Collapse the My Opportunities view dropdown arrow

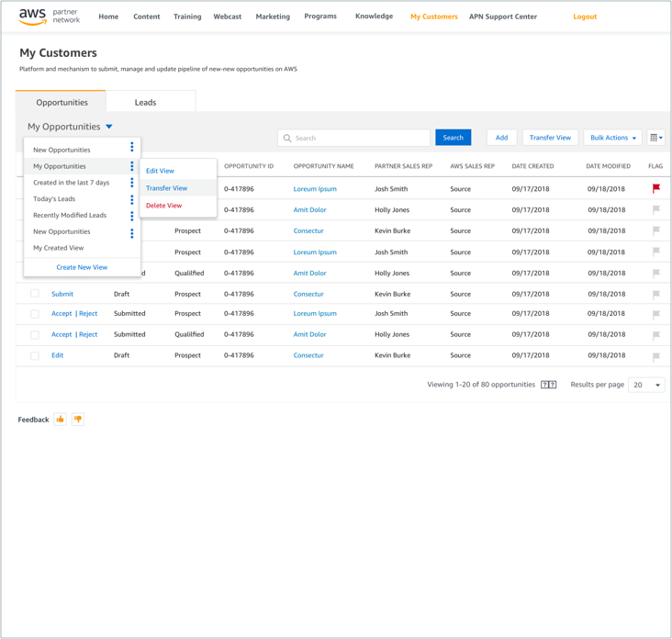109,127
